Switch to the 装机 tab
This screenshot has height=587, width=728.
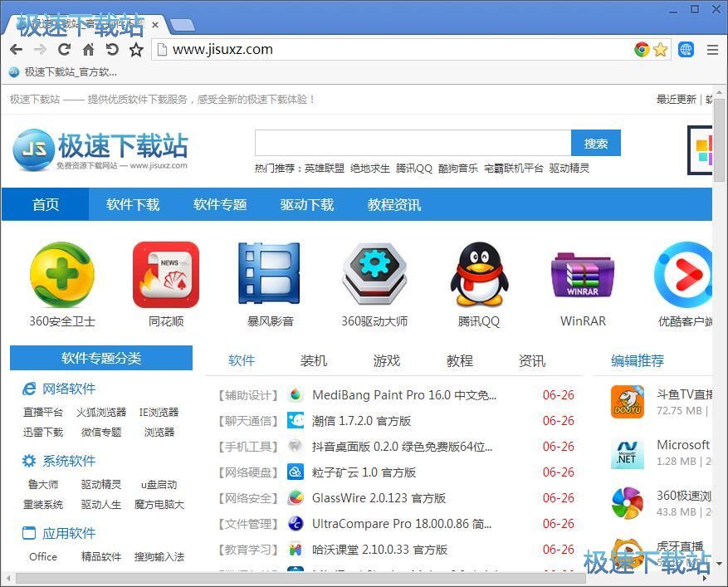click(314, 360)
